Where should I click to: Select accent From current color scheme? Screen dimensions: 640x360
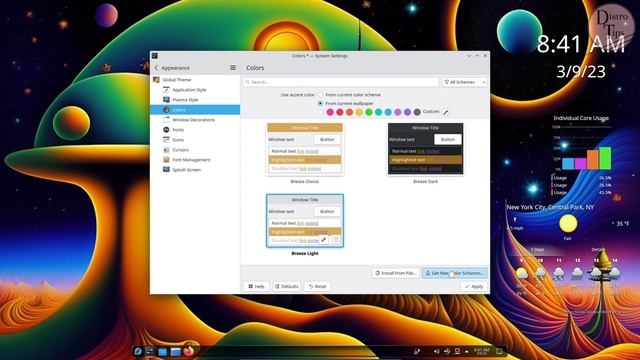(320, 95)
